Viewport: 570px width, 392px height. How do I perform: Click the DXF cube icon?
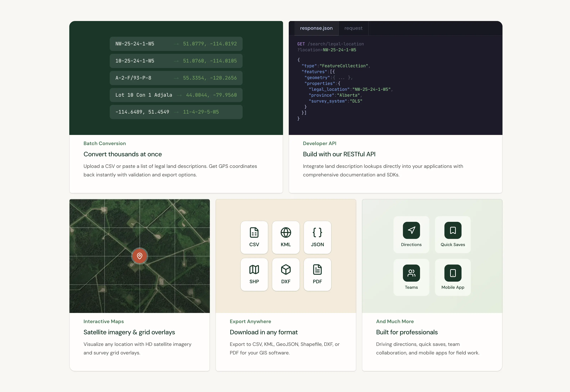point(286,270)
